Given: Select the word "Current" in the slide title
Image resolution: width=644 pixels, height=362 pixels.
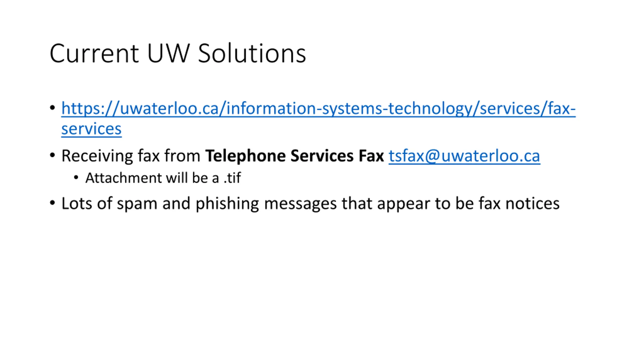Looking at the screenshot, I should click(94, 53).
